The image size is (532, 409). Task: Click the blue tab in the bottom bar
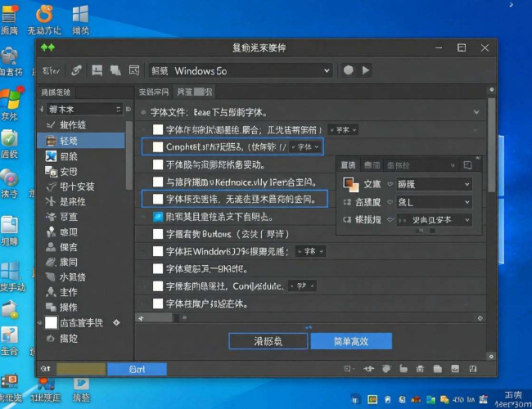pos(137,369)
